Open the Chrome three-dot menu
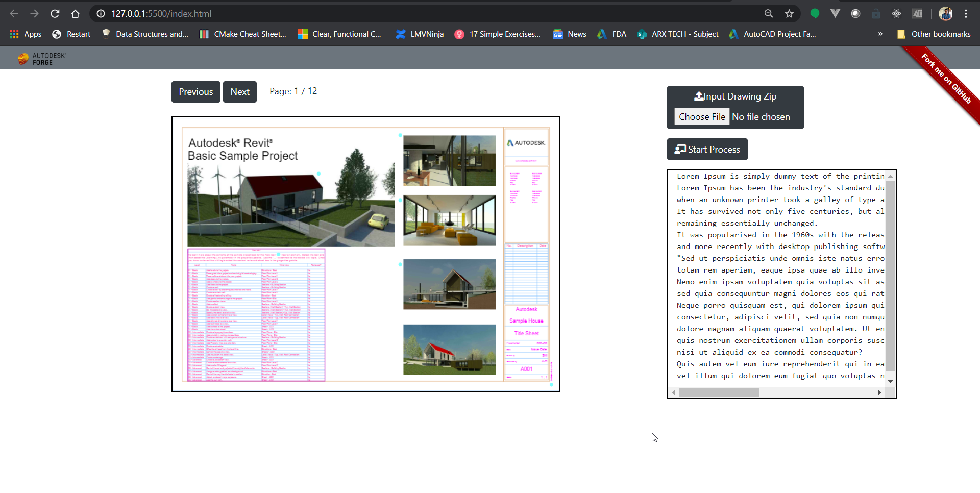This screenshot has width=980, height=493. (966, 14)
